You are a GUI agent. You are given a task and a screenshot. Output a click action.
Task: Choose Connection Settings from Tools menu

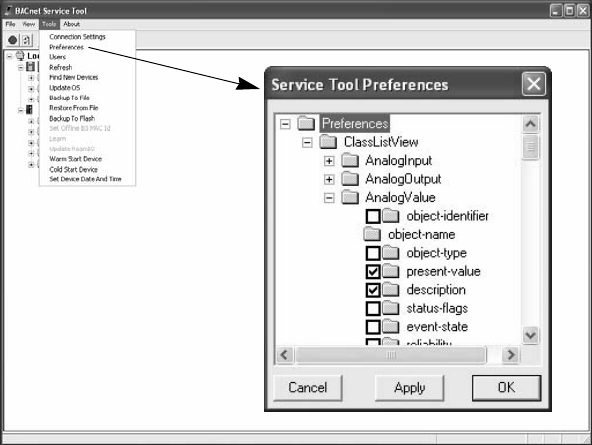point(77,37)
